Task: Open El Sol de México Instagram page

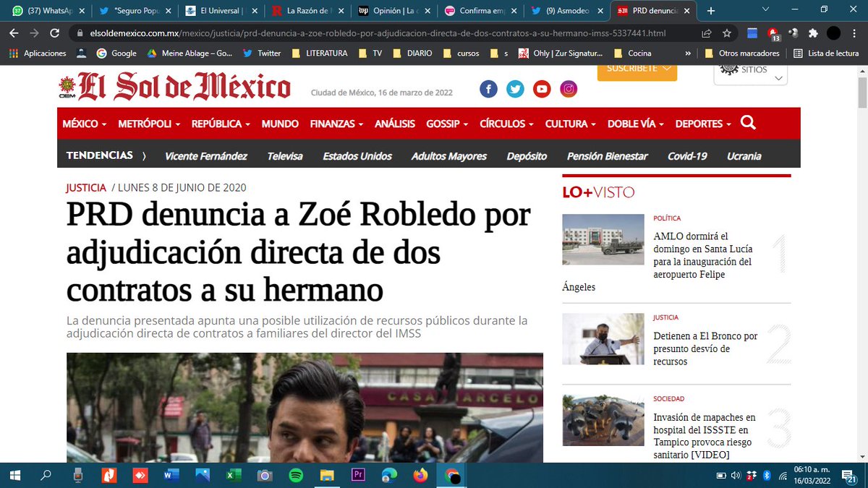Action: point(569,89)
